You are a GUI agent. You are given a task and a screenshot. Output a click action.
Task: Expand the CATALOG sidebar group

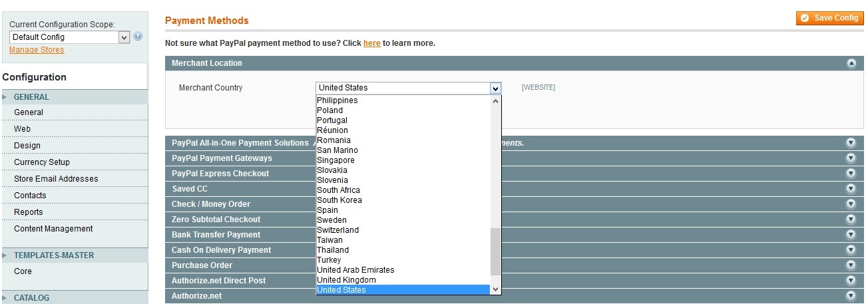point(74,298)
